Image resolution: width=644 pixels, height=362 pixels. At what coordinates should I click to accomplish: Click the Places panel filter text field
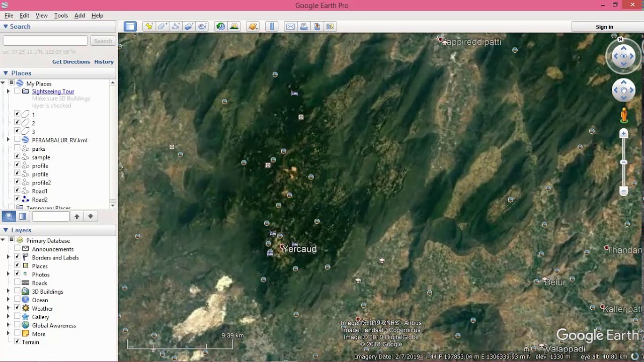click(x=50, y=216)
